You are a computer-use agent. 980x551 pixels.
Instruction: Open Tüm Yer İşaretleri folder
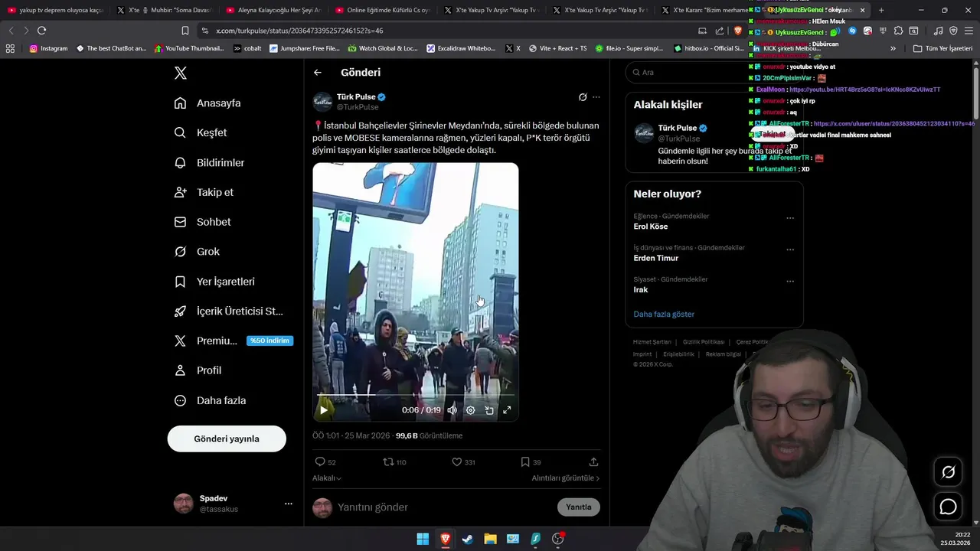pos(943,48)
